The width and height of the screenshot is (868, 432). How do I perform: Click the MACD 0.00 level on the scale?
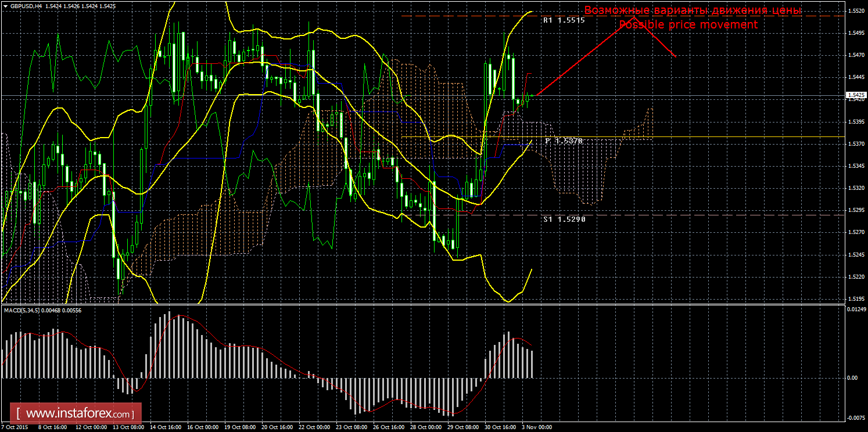click(853, 378)
